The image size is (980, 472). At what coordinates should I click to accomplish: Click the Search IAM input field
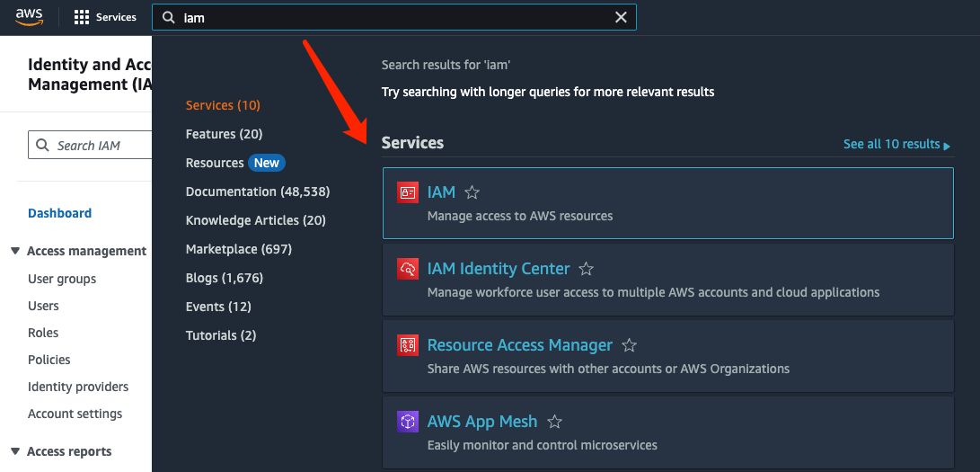pos(90,145)
